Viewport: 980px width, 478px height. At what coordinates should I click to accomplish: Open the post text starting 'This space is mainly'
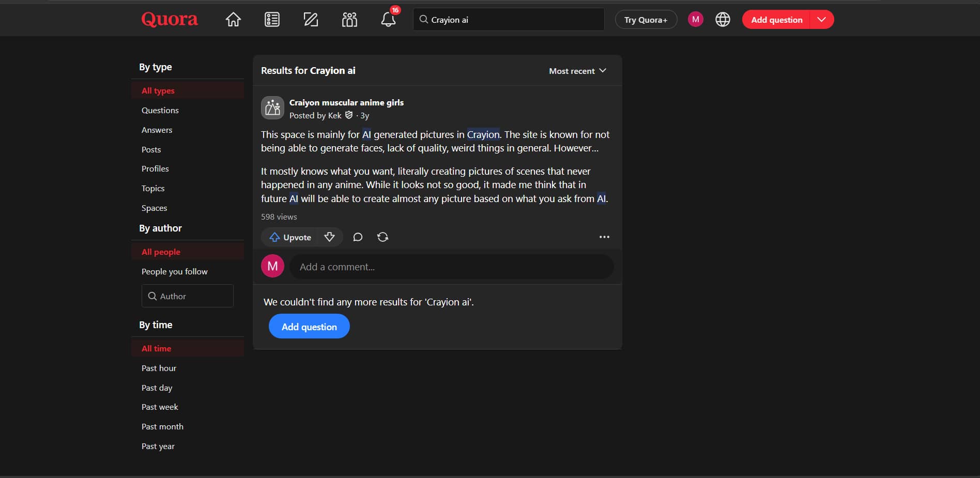click(x=435, y=141)
